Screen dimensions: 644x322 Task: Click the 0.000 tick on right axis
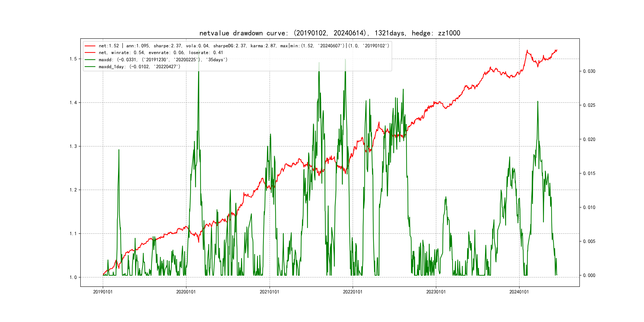(x=589, y=275)
